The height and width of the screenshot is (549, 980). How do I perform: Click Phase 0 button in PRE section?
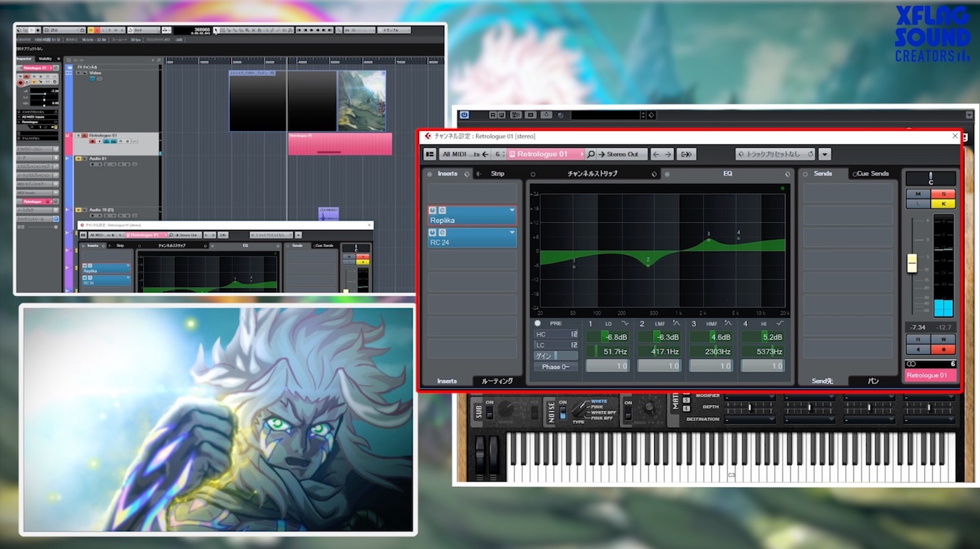556,367
